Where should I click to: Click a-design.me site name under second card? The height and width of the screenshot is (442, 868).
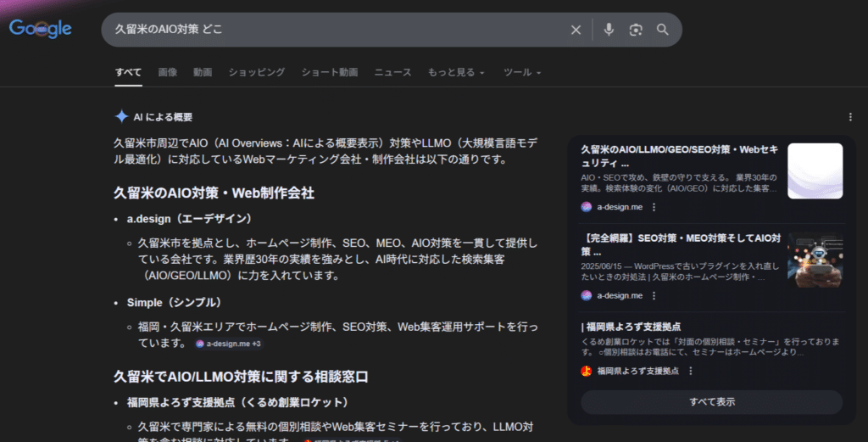(620, 295)
